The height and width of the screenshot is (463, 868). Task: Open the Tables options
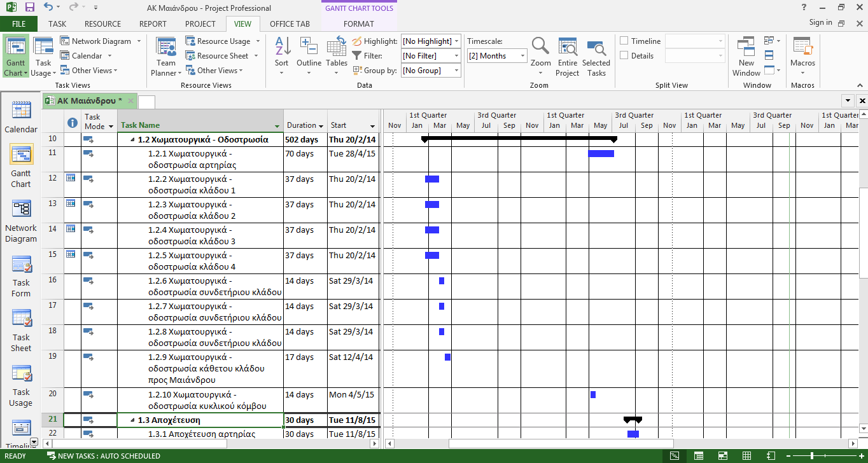coord(337,57)
